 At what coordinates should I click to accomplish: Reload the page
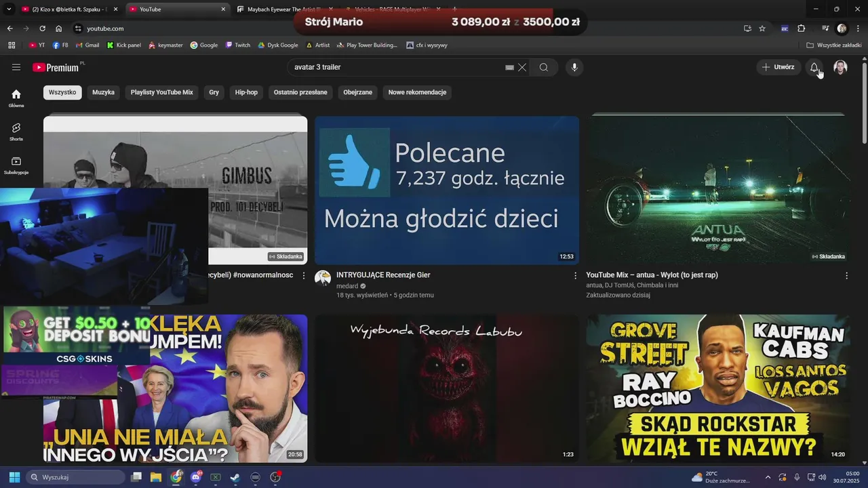[42, 28]
